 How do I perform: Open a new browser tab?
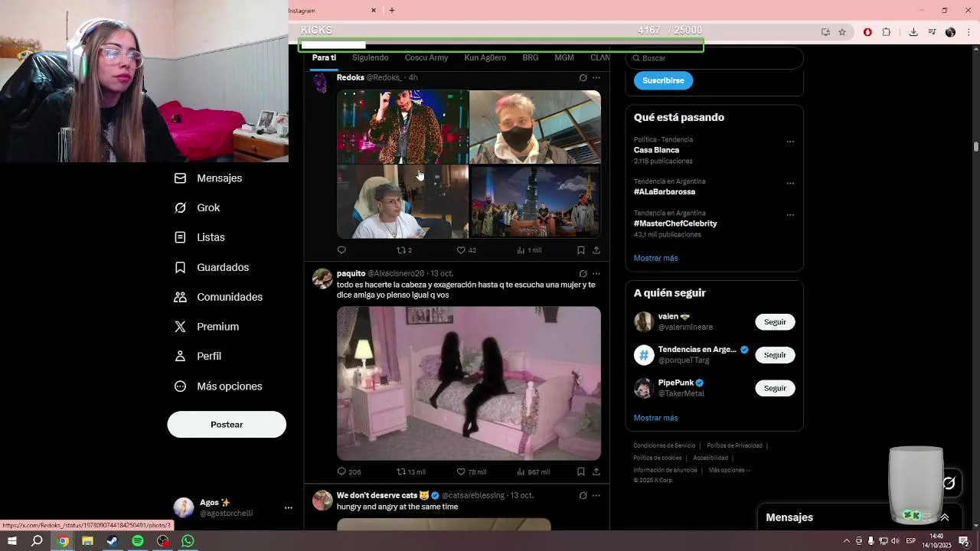(x=392, y=10)
